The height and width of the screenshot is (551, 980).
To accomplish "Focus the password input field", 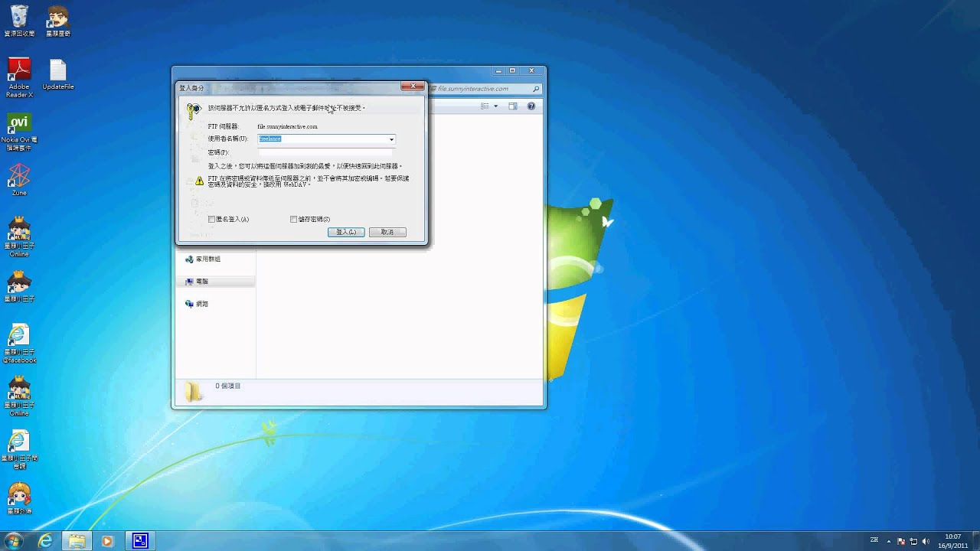I will 327,152.
